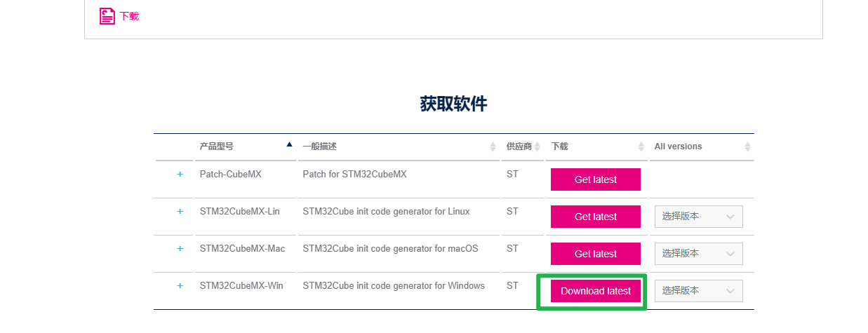This screenshot has width=868, height=333.
Task: Open the 下载 link at top
Action: coord(129,16)
